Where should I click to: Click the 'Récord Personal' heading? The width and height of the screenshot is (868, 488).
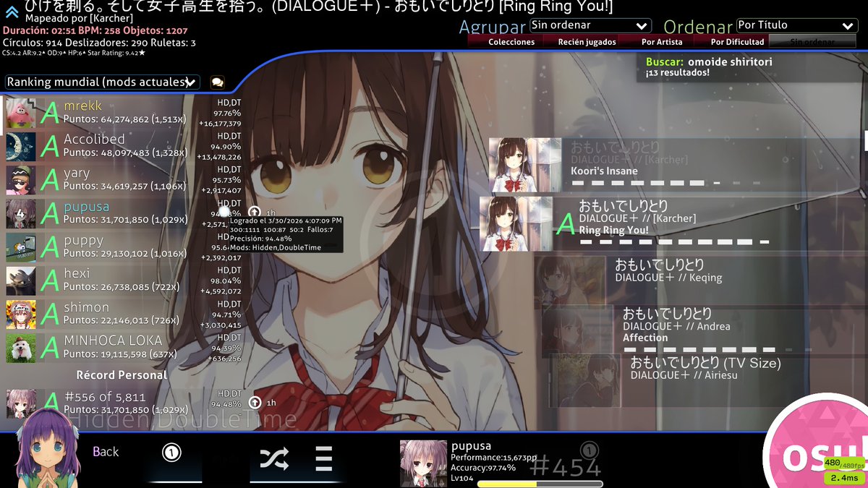pyautogui.click(x=122, y=375)
